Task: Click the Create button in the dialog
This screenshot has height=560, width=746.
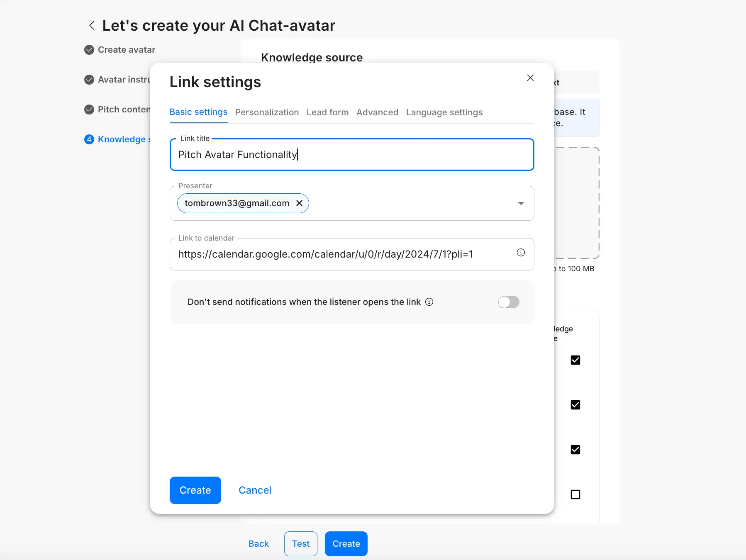Action: click(x=195, y=490)
